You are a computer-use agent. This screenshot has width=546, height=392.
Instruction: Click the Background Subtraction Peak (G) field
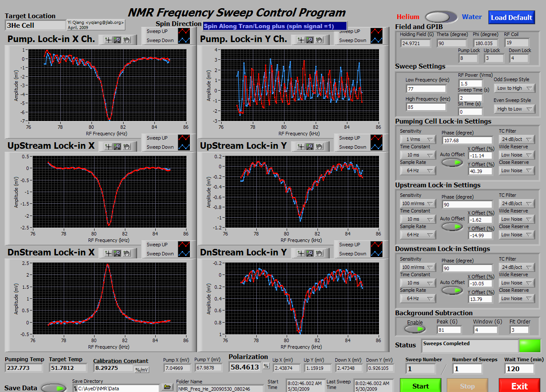(448, 330)
